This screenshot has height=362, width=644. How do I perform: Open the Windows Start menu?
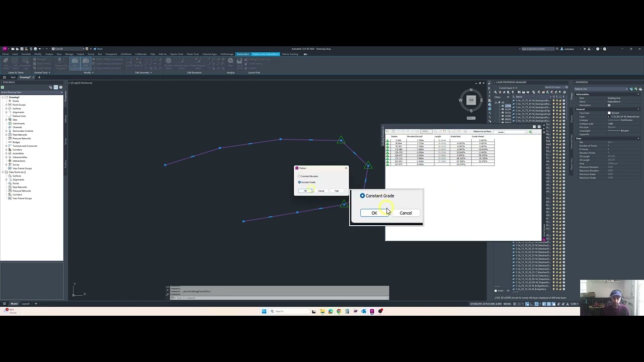click(x=264, y=311)
